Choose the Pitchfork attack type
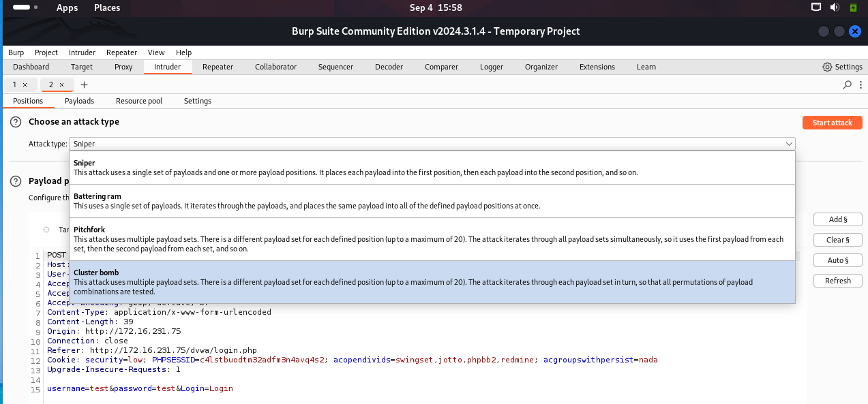868x404 pixels. point(432,239)
